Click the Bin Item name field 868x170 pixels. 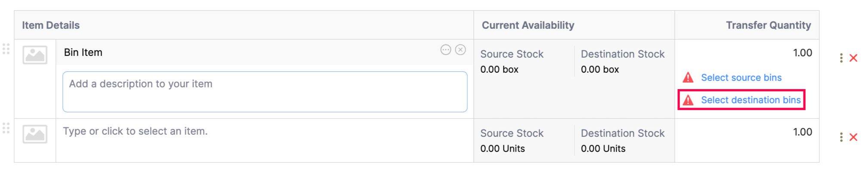(x=250, y=53)
